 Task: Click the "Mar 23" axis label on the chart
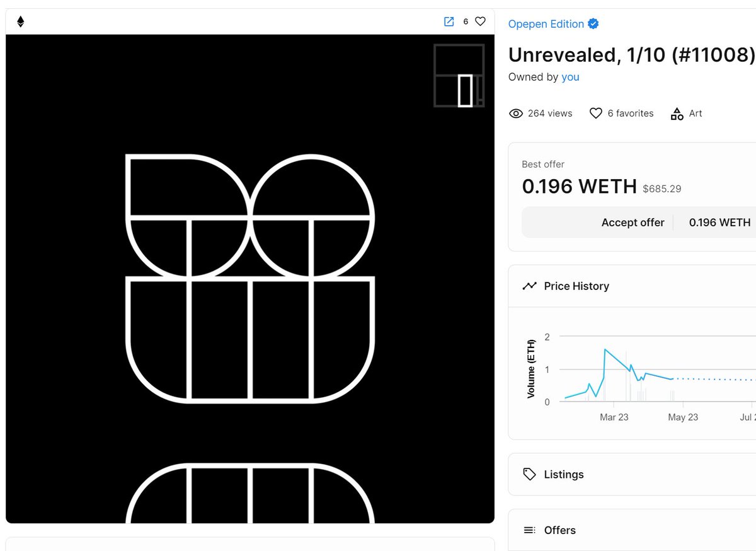click(x=614, y=417)
